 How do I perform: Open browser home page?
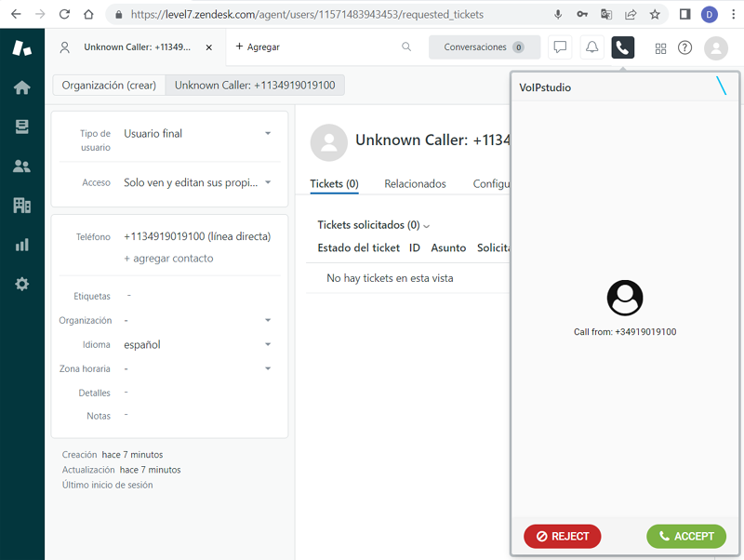88,14
